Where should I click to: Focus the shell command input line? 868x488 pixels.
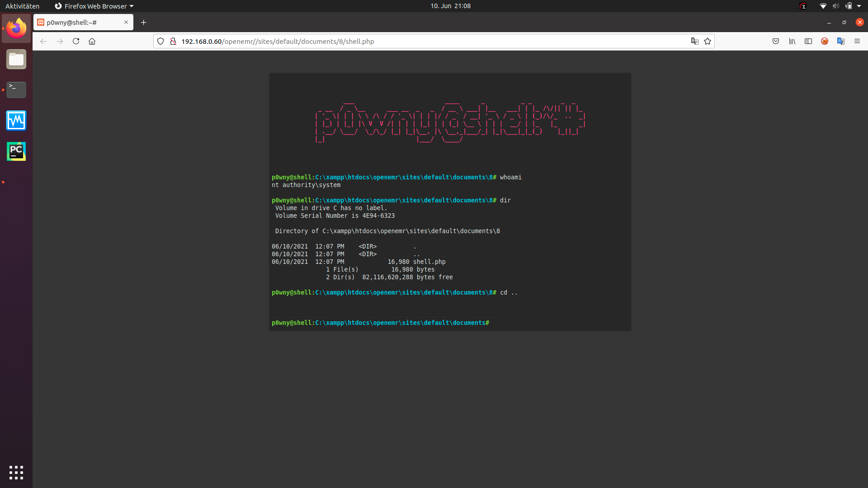(x=558, y=323)
